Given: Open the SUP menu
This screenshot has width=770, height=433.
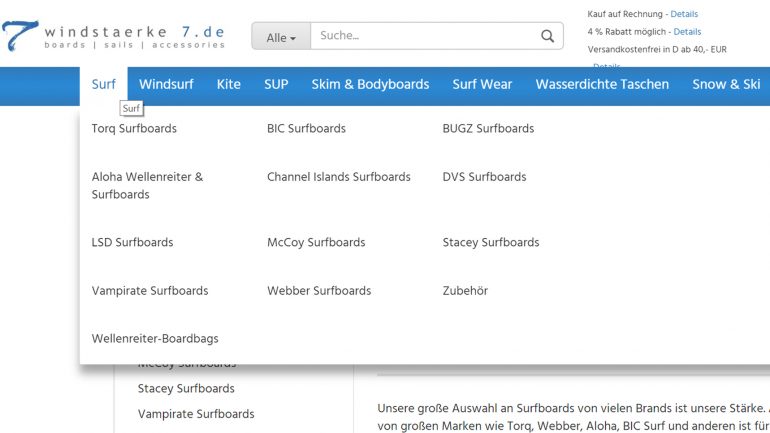Looking at the screenshot, I should pos(276,84).
